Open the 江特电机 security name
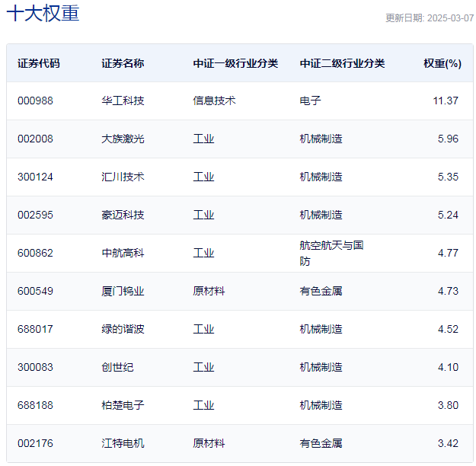Image resolution: width=476 pixels, height=466 pixels. pos(122,443)
